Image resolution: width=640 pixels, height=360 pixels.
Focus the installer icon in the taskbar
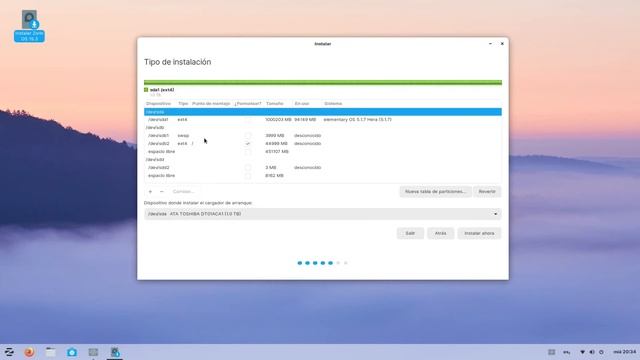[115, 352]
